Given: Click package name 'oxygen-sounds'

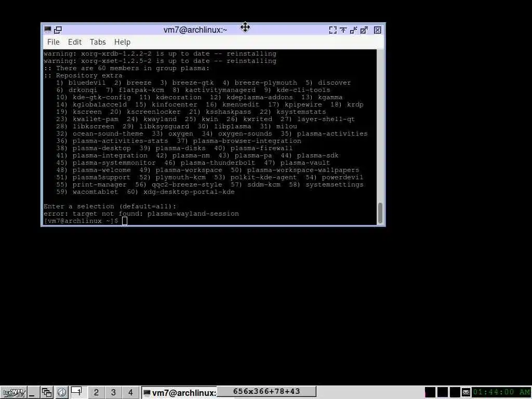Looking at the screenshot, I should pos(245,134).
